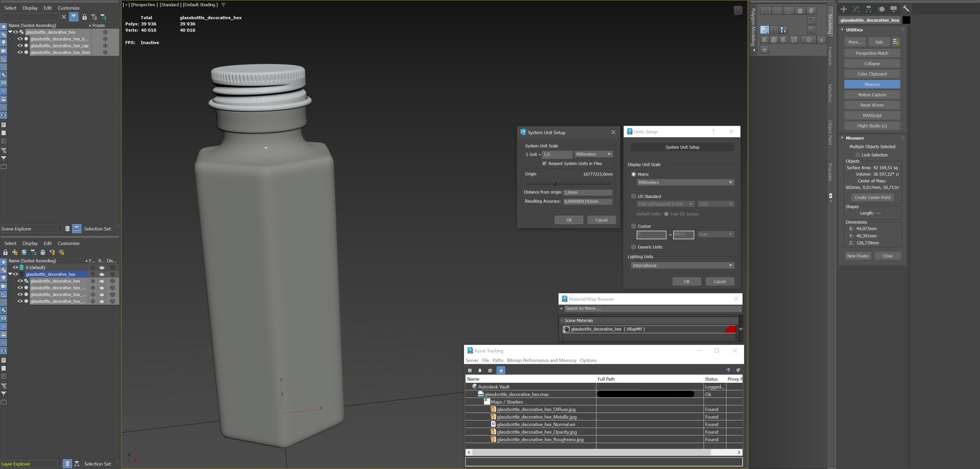The height and width of the screenshot is (469, 980).
Task: Adjust the Origin slider in System Unit Setup
Action: (555, 183)
